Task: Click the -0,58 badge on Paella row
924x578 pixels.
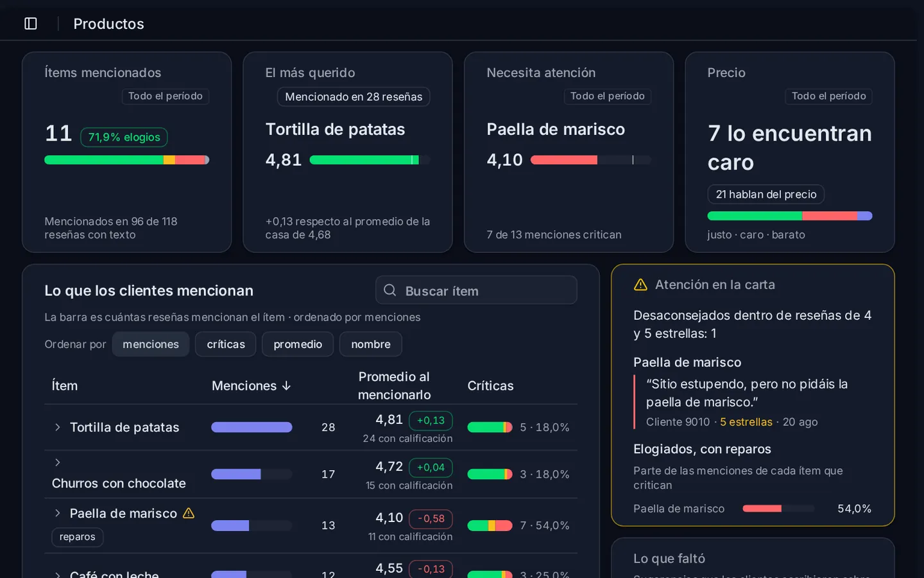Action: (431, 519)
